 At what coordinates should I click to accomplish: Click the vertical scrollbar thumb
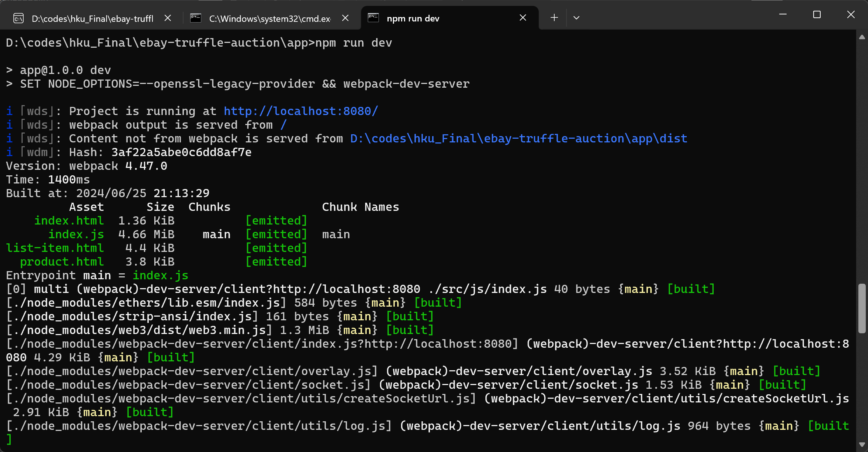tap(862, 308)
